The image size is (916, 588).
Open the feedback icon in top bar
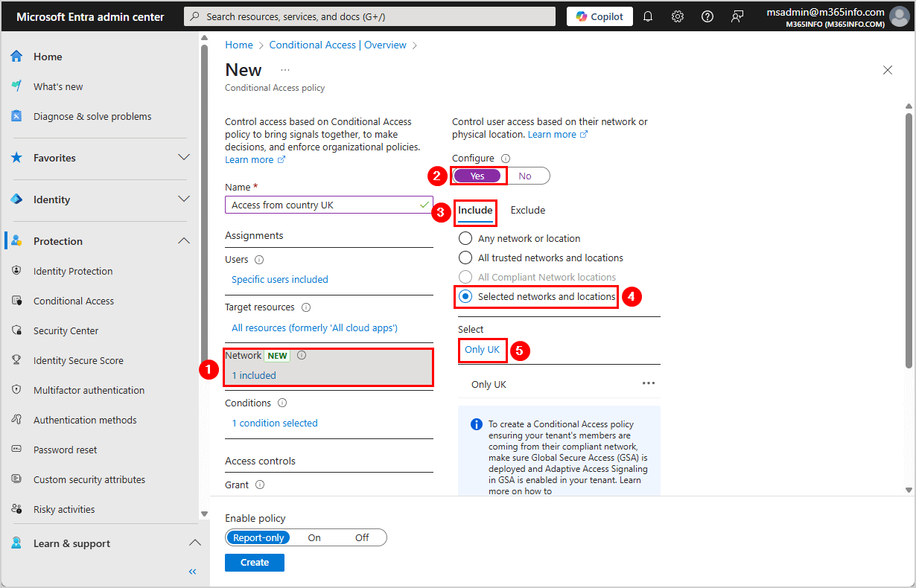[x=737, y=16]
